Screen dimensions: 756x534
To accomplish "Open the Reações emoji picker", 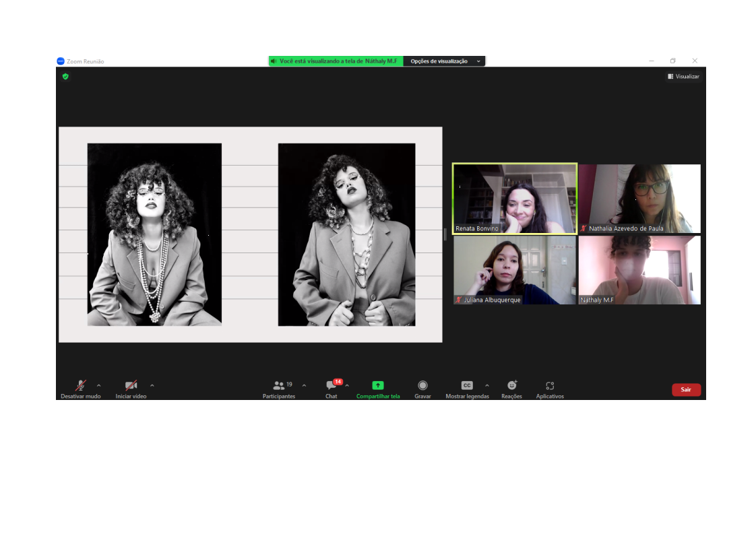I will coord(511,386).
